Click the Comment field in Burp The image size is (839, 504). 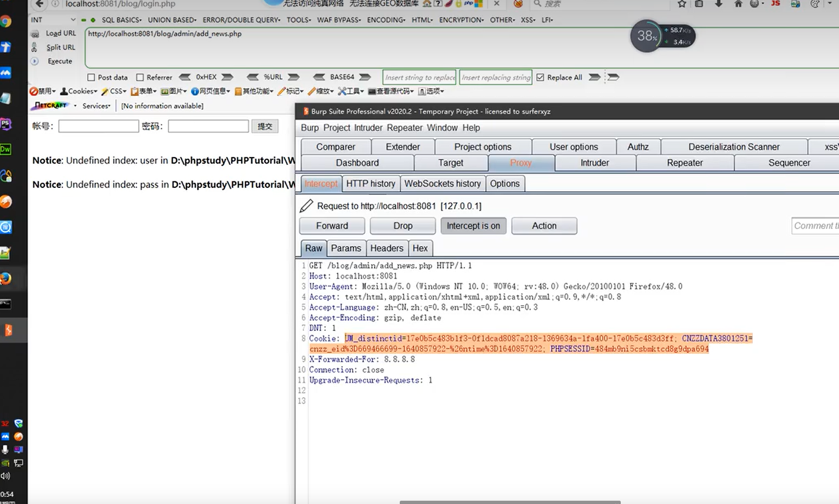[815, 226]
